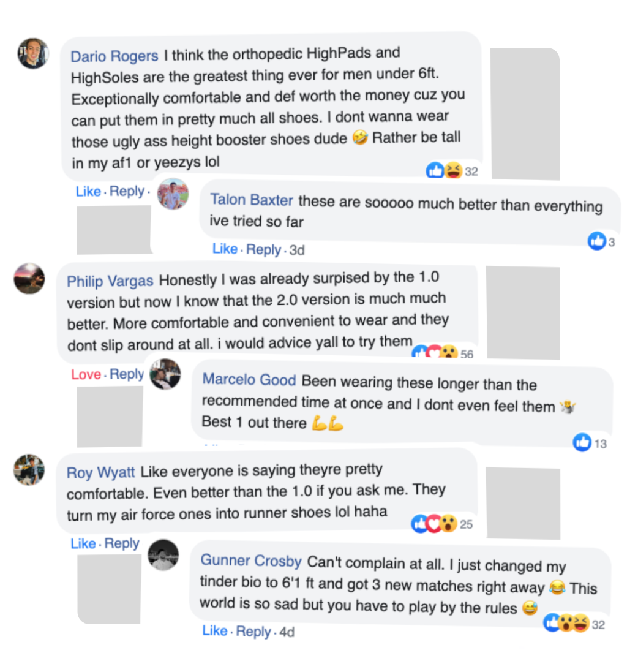Open the 25 reactions on Roy Wyatt's comment
638x672 pixels.
click(x=441, y=524)
